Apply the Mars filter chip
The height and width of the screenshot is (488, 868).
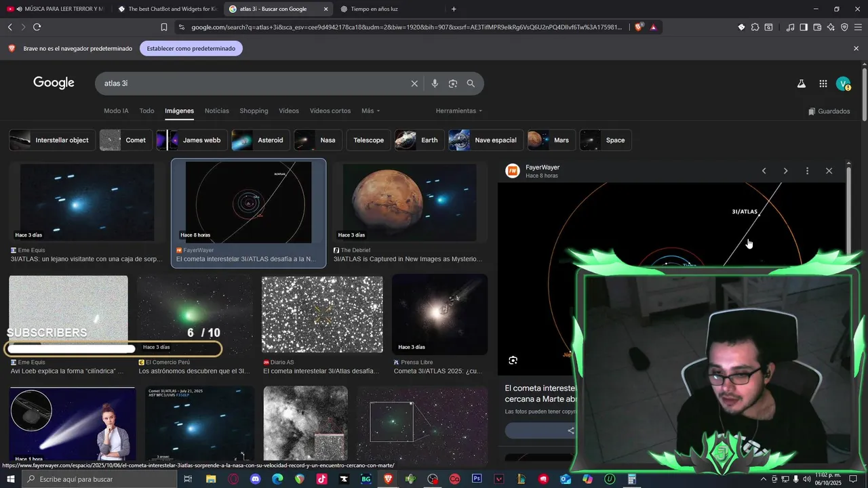pos(551,140)
